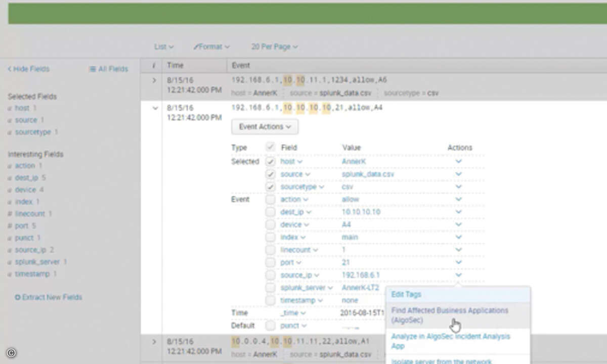Click value AnnerK in host row
The height and width of the screenshot is (364, 607).
tap(354, 162)
